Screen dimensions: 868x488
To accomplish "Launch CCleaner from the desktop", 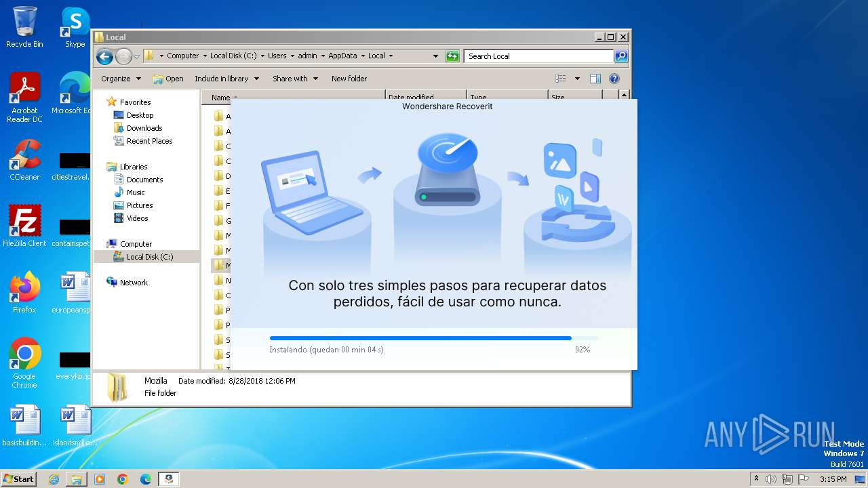I will pos(24,160).
